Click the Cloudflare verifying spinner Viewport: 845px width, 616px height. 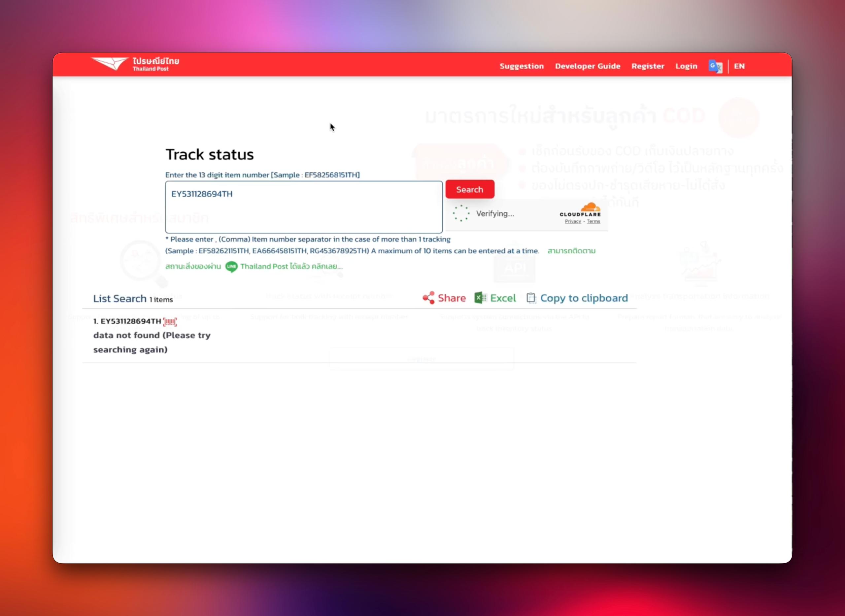tap(461, 213)
